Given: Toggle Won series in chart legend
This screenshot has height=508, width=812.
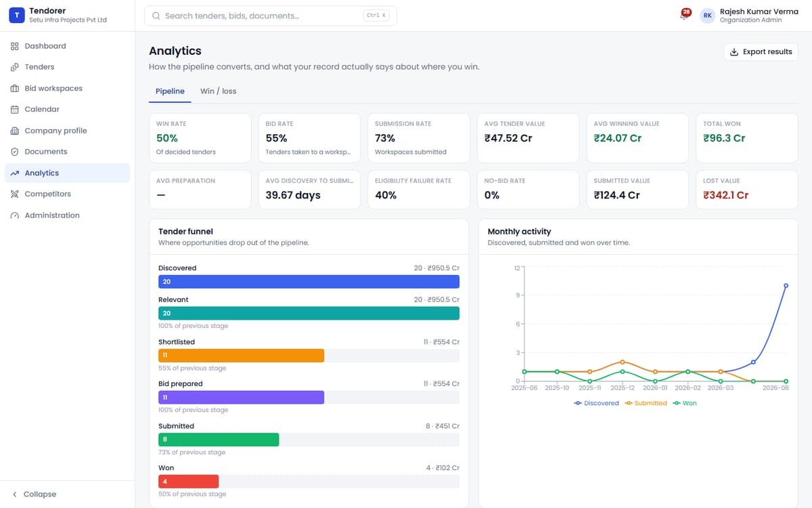Looking at the screenshot, I should (x=684, y=403).
